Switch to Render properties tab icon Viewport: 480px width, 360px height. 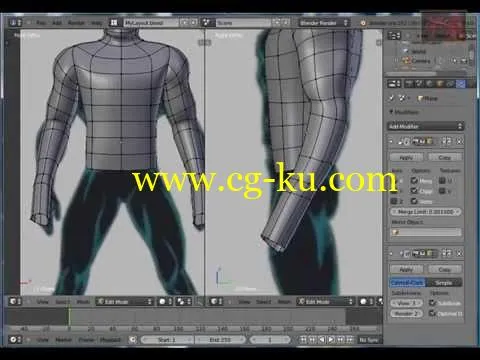click(409, 84)
